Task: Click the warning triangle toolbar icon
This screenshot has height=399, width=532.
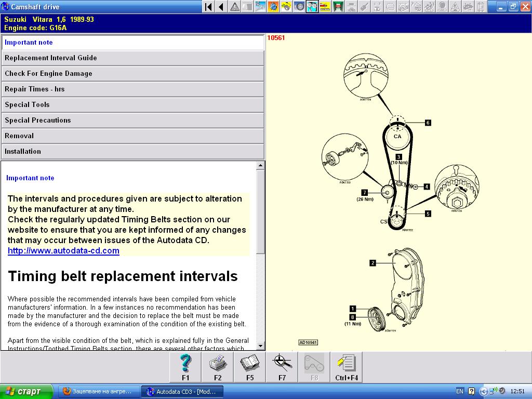Action: pyautogui.click(x=235, y=7)
